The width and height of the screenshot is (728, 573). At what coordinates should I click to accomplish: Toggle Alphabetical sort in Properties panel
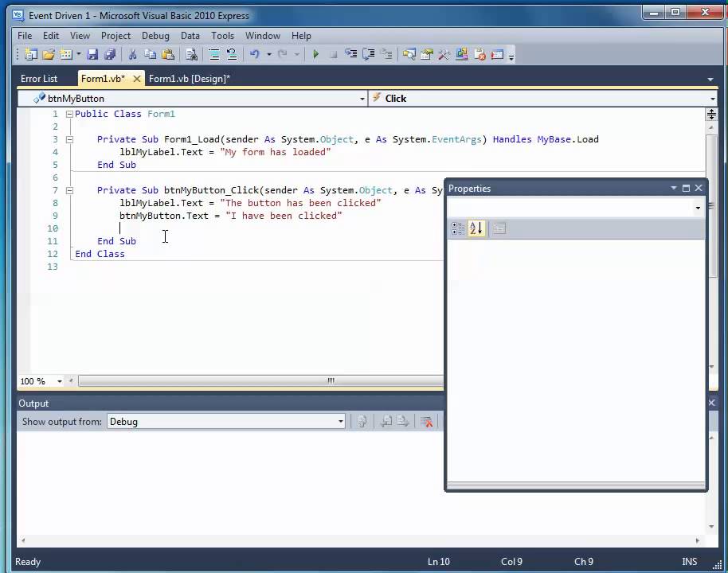tap(476, 228)
